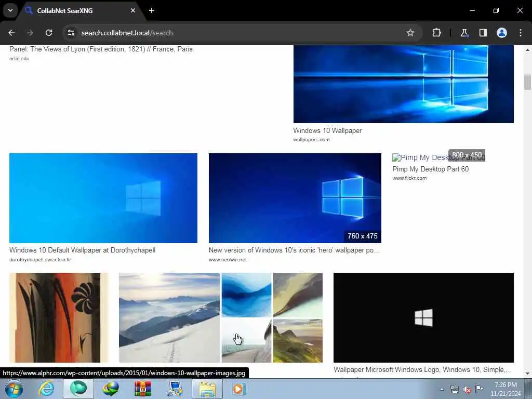
Task: Open the black Windows logo wallpaper thumbnail
Action: tap(423, 317)
